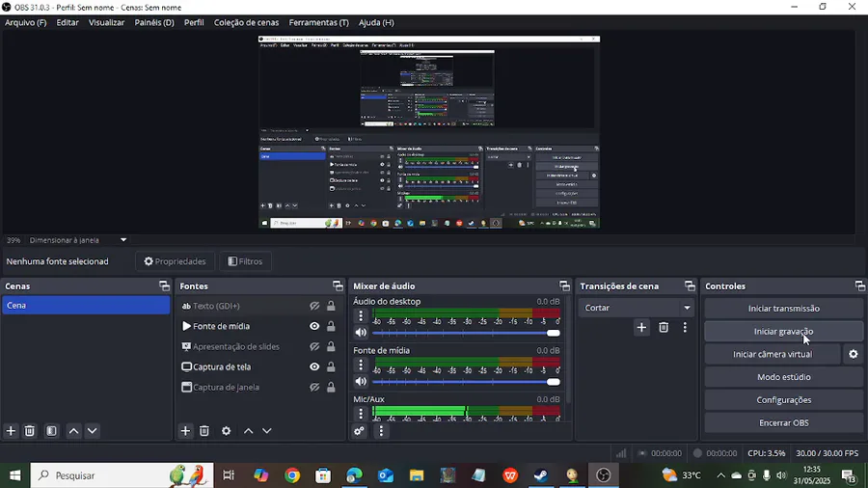Select Captura de janela source row
868x488 pixels.
point(260,388)
